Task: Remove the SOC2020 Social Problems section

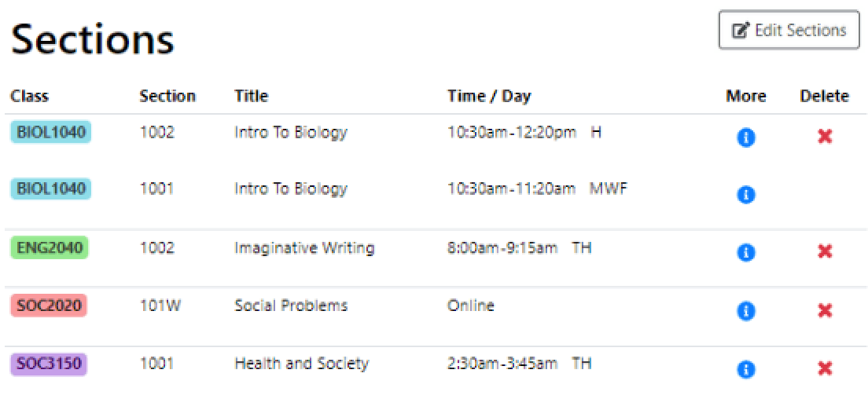Action: (x=825, y=310)
